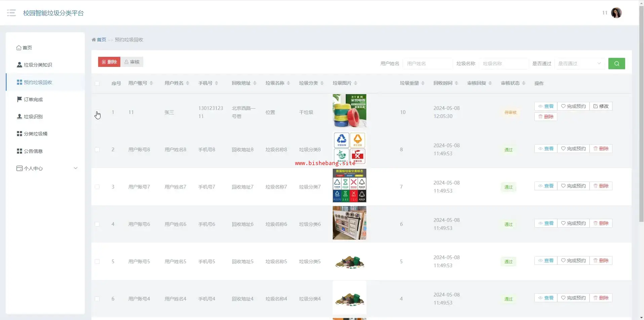The height and width of the screenshot is (320, 644).
Task: Open 分类垃圾桶 sidebar menu
Action: pyautogui.click(x=45, y=134)
